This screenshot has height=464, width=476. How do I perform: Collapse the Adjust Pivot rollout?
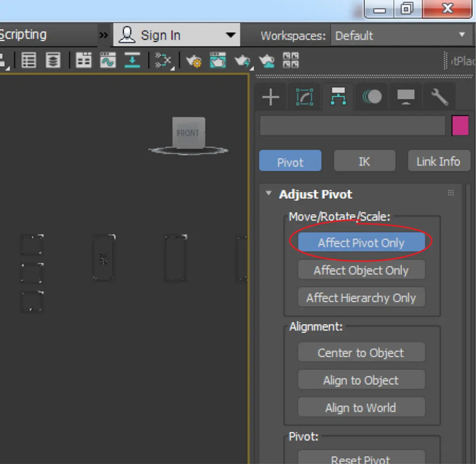268,193
